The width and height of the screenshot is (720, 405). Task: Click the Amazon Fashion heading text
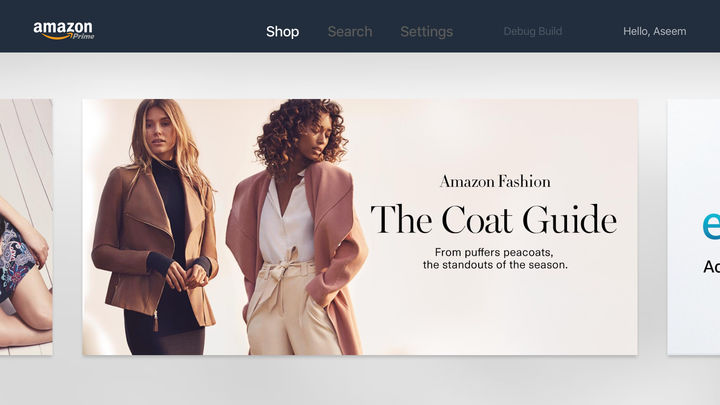click(495, 181)
